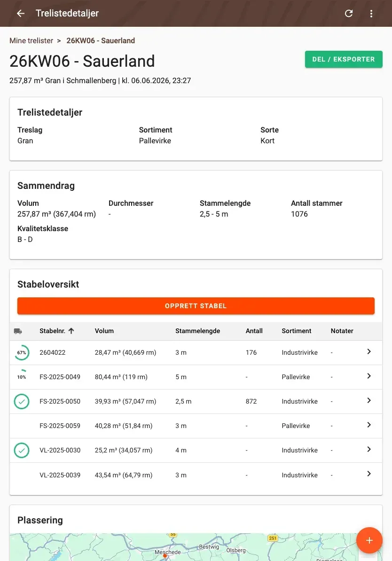Click the summary volume 257,87 m³ (367,404 rm)

pyautogui.click(x=56, y=214)
